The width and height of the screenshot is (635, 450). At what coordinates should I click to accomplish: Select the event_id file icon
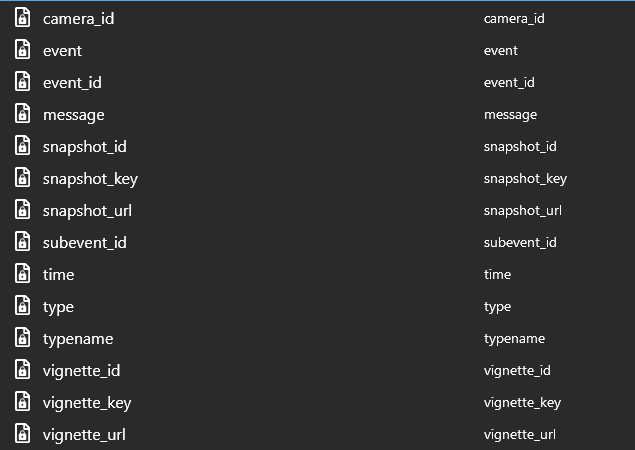coord(22,83)
